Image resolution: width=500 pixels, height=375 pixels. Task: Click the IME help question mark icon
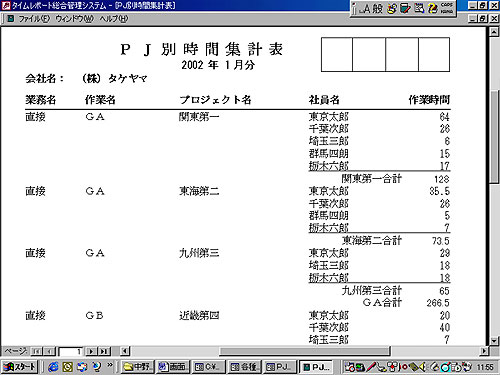432,8
